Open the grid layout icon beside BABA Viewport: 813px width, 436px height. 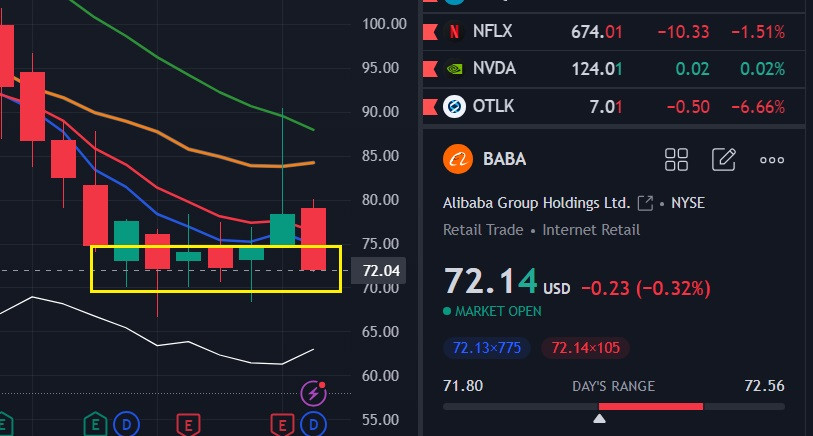[x=676, y=159]
